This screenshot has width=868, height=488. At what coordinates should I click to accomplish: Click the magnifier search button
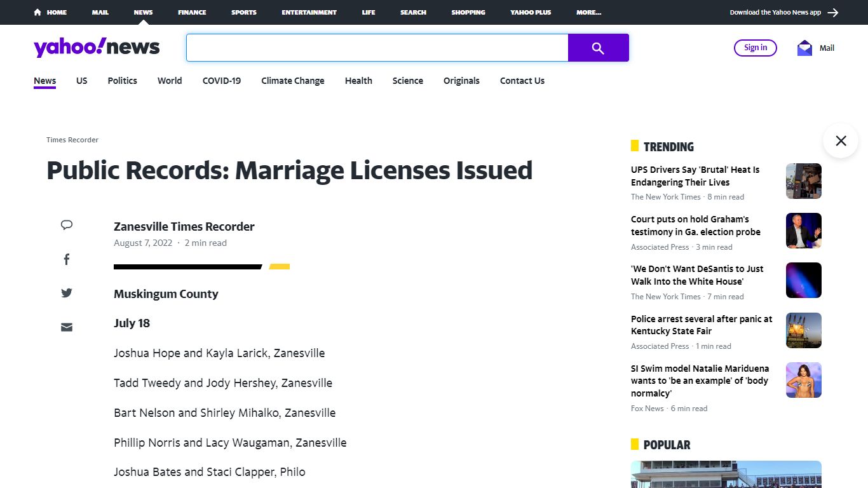[x=598, y=48]
